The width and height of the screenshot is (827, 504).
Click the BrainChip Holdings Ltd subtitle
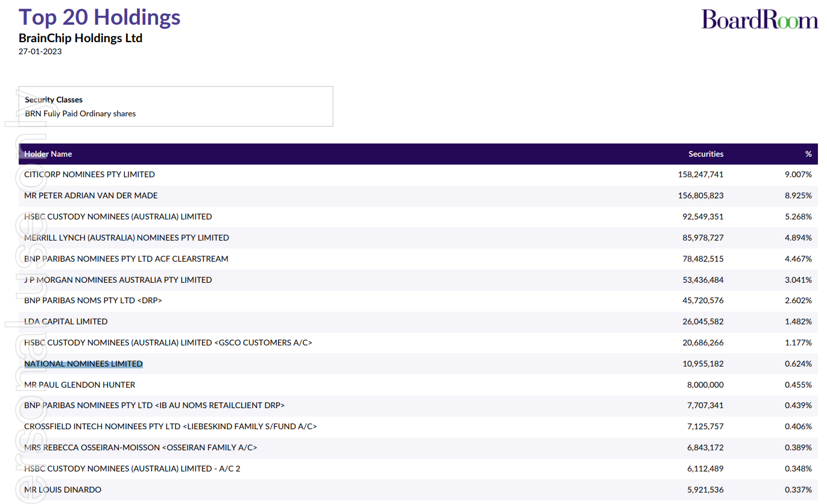coord(80,38)
